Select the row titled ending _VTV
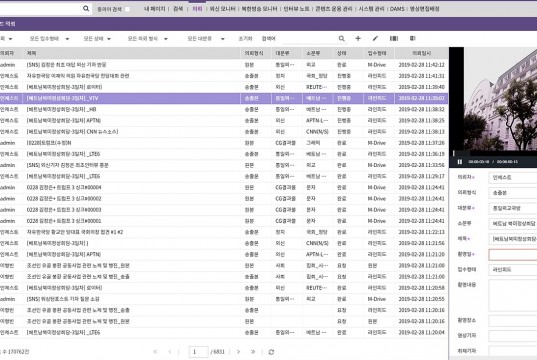Image resolution: width=537 pixels, height=360 pixels. click(x=224, y=98)
